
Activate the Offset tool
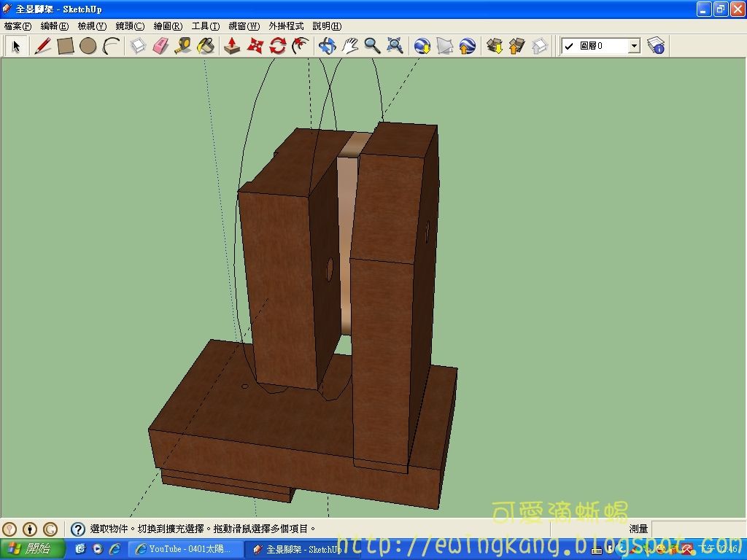click(x=300, y=46)
